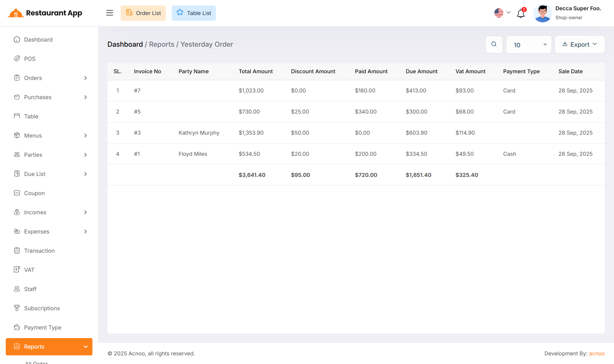This screenshot has width=614, height=364.
Task: Expand the Purchases submenu chevron
Action: (x=85, y=97)
